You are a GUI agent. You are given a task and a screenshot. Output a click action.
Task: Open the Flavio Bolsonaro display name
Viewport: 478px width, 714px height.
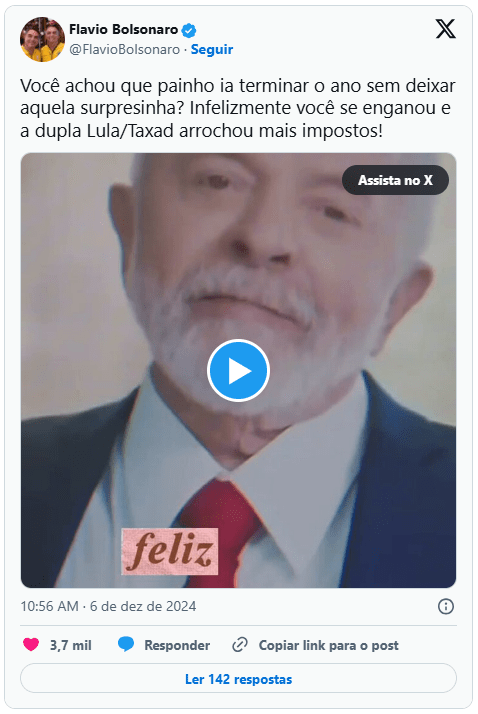[x=123, y=30]
